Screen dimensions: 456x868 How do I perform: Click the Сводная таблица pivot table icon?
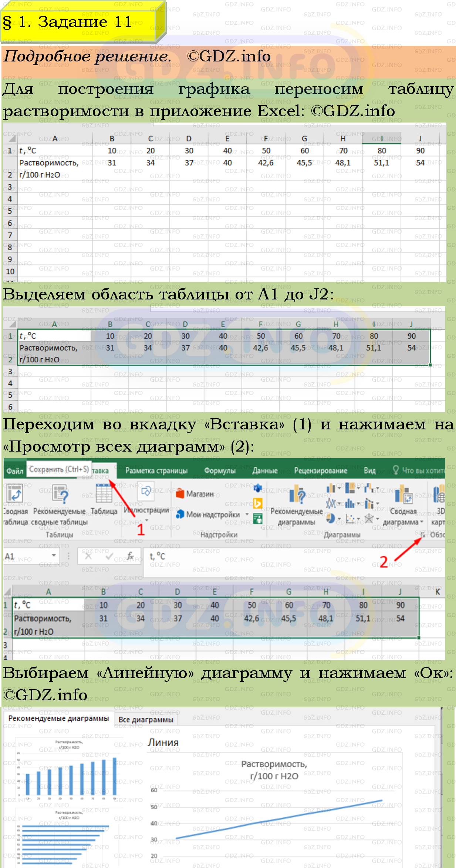pos(15,494)
